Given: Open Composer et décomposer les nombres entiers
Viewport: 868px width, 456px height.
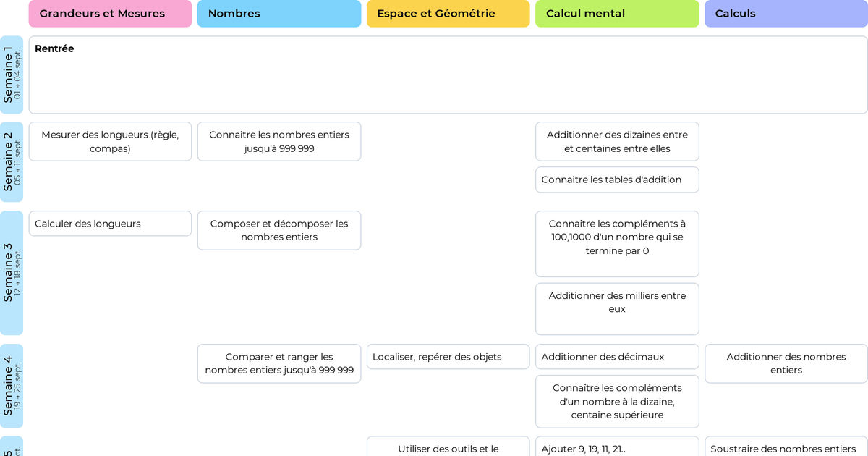Looking at the screenshot, I should (x=278, y=230).
